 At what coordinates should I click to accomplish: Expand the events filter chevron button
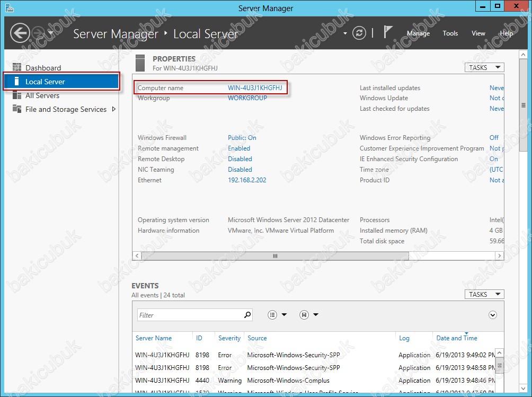click(x=493, y=315)
